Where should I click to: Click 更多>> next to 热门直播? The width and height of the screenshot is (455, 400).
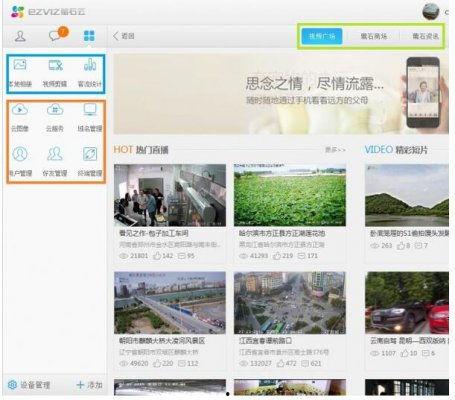[x=335, y=150]
